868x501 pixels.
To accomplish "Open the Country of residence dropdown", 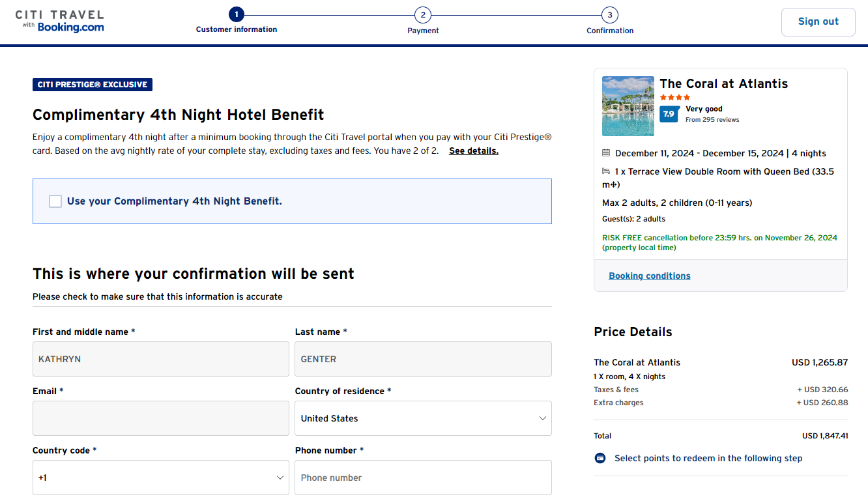I will [423, 418].
